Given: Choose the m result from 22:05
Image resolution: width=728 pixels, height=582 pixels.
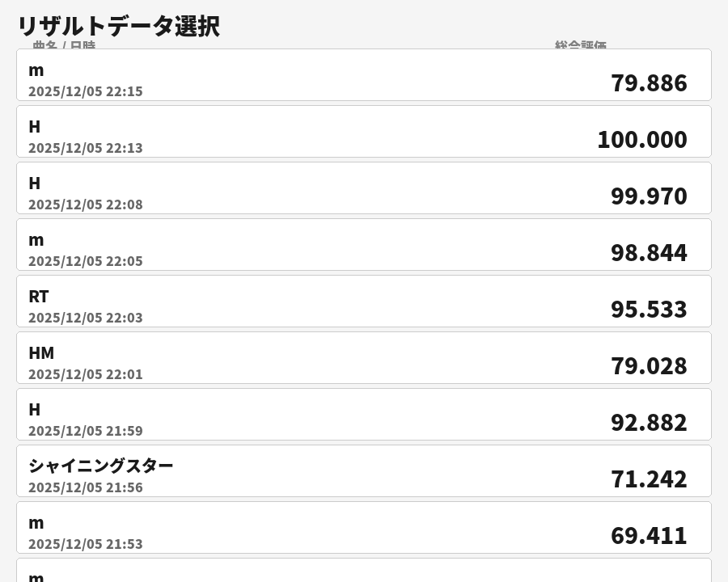Looking at the screenshot, I should coord(364,245).
